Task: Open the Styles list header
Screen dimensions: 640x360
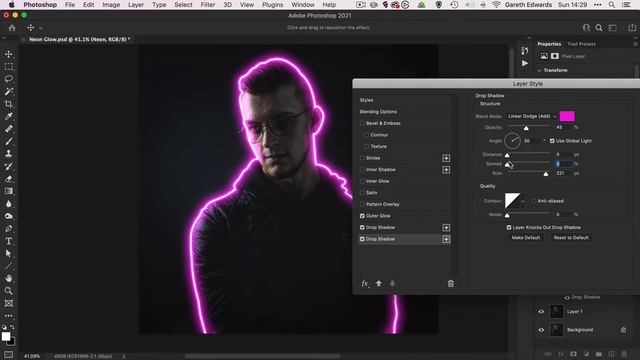Action: pyautogui.click(x=366, y=100)
